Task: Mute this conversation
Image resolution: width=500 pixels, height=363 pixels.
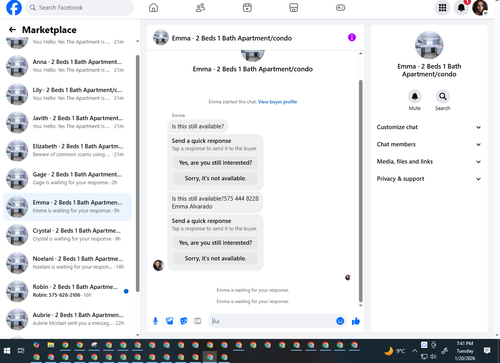Action: (414, 97)
